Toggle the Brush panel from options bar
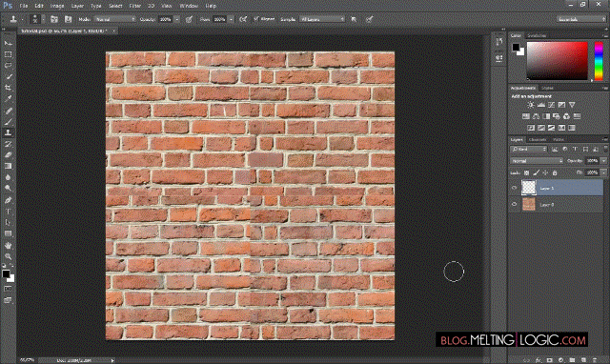 [54, 19]
